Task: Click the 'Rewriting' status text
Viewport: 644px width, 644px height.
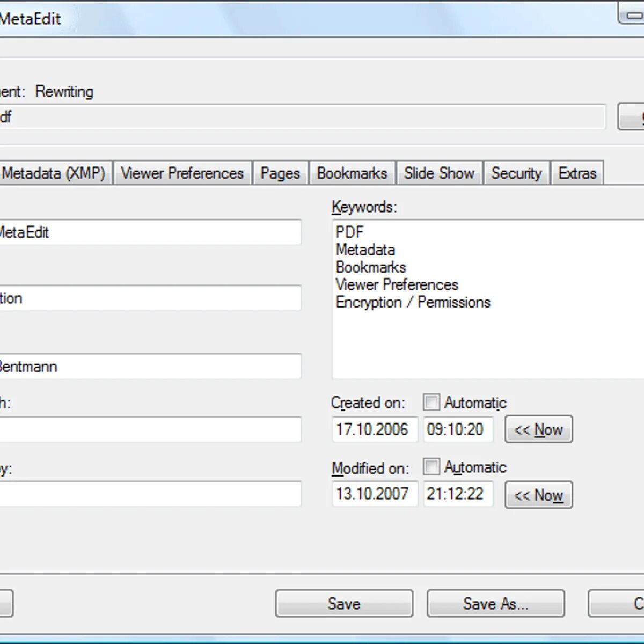Action: coord(64,92)
